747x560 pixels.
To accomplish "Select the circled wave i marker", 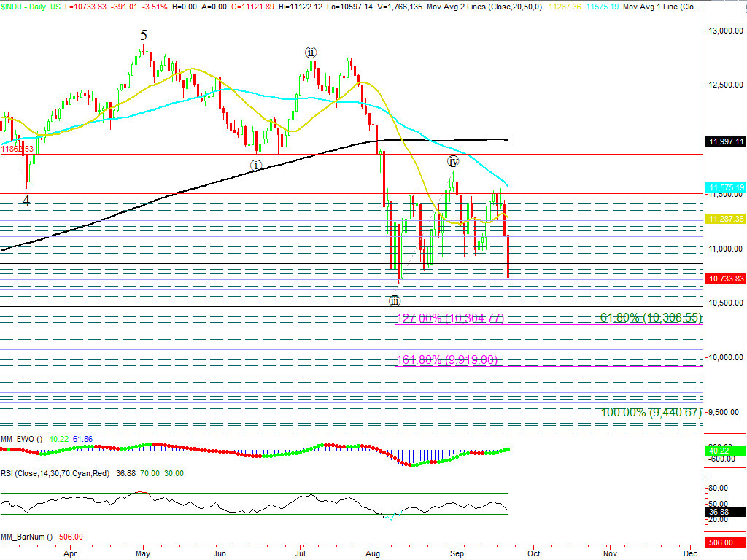I will pyautogui.click(x=256, y=166).
